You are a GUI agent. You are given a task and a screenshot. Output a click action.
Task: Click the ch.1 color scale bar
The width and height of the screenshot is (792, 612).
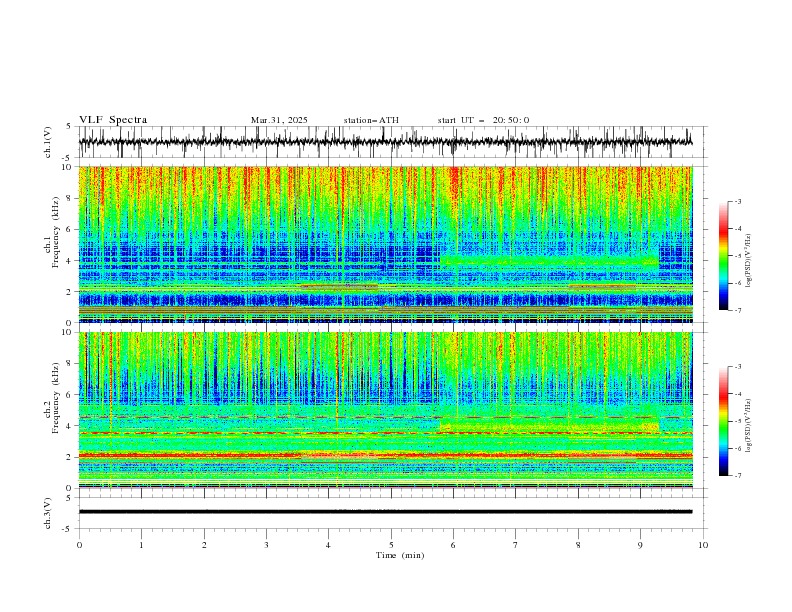click(x=723, y=256)
